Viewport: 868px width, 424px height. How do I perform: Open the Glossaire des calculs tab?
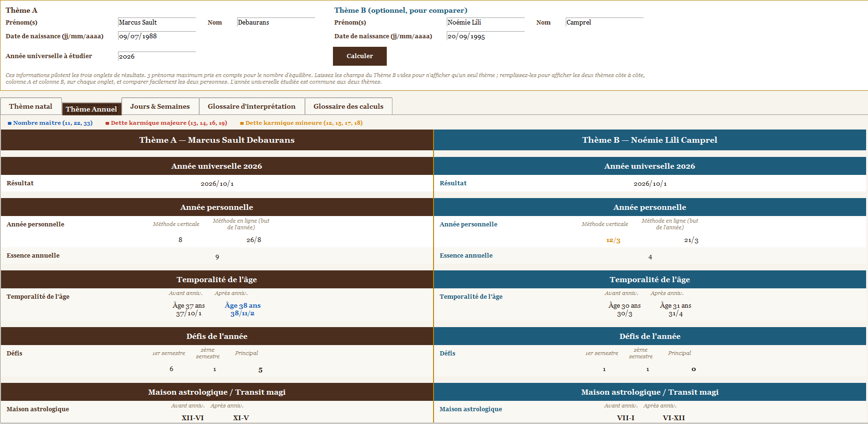pyautogui.click(x=349, y=106)
